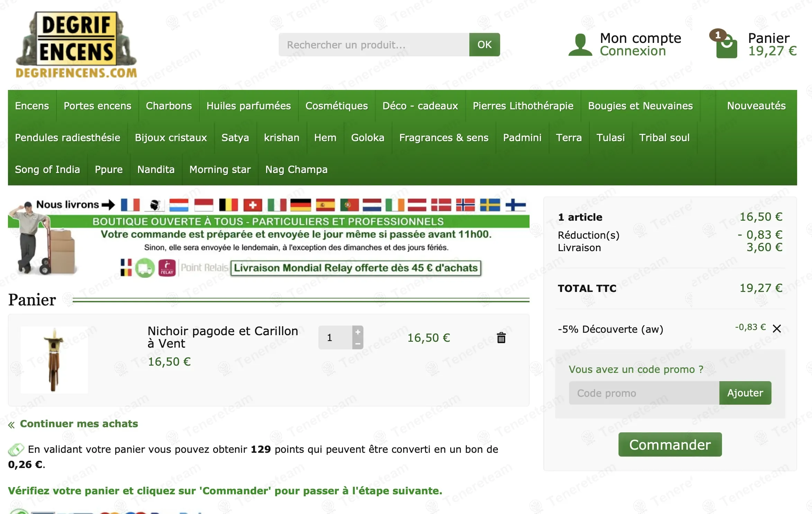Image resolution: width=812 pixels, height=514 pixels.
Task: Open the Déco - cadeaux category
Action: pos(420,106)
